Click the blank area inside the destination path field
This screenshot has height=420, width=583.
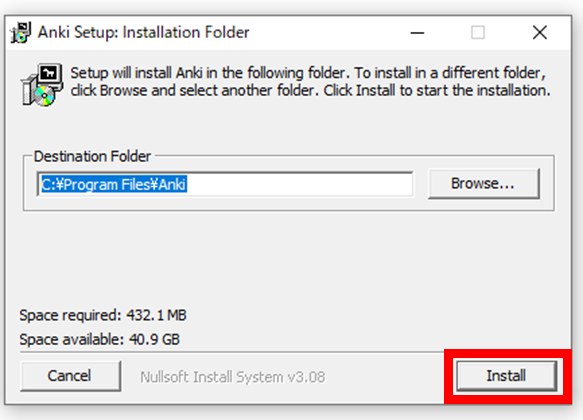tap(299, 184)
